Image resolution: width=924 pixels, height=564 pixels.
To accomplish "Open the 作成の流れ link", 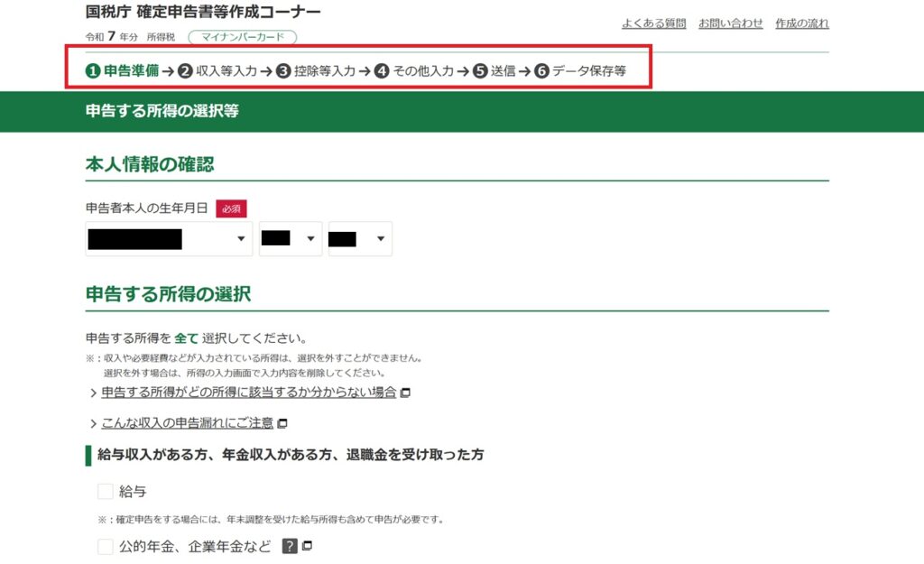I will (x=801, y=23).
